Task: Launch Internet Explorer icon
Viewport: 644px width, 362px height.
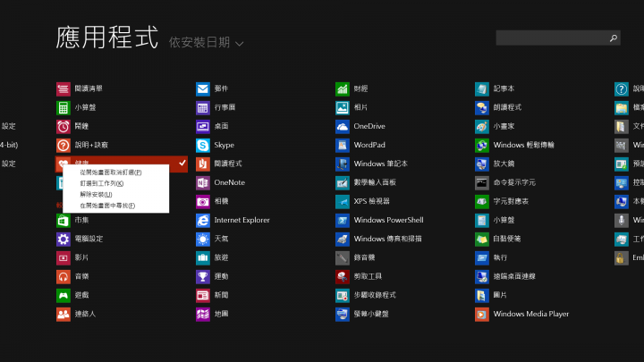Action: tap(203, 220)
